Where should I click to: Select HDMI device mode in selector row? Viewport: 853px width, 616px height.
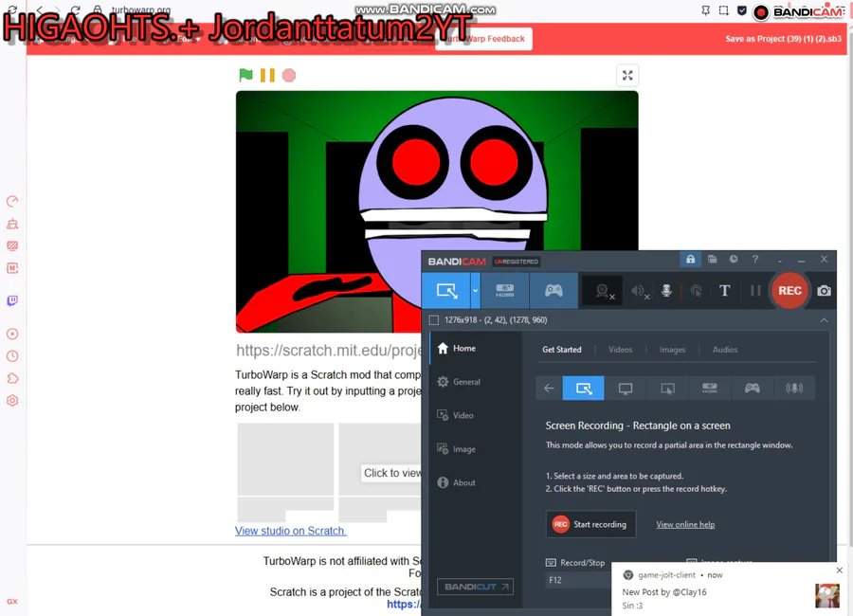click(x=710, y=388)
